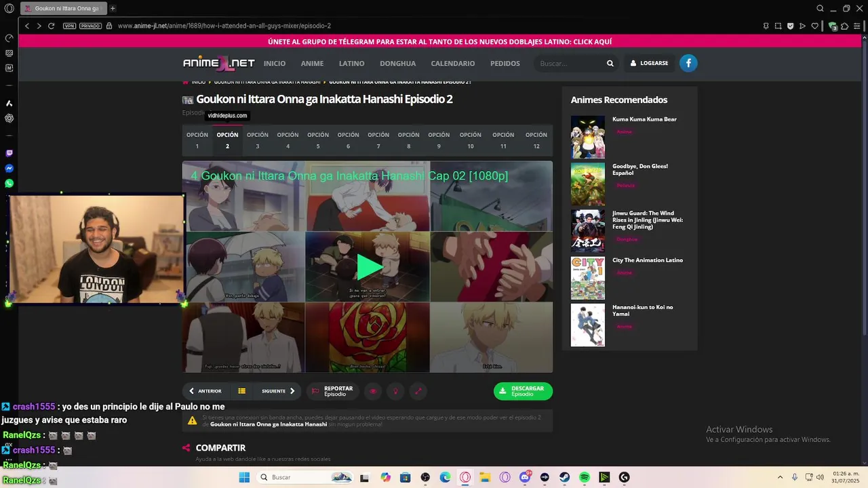The height and width of the screenshot is (488, 868).
Task: Open the episode list icon
Action: pos(241,391)
